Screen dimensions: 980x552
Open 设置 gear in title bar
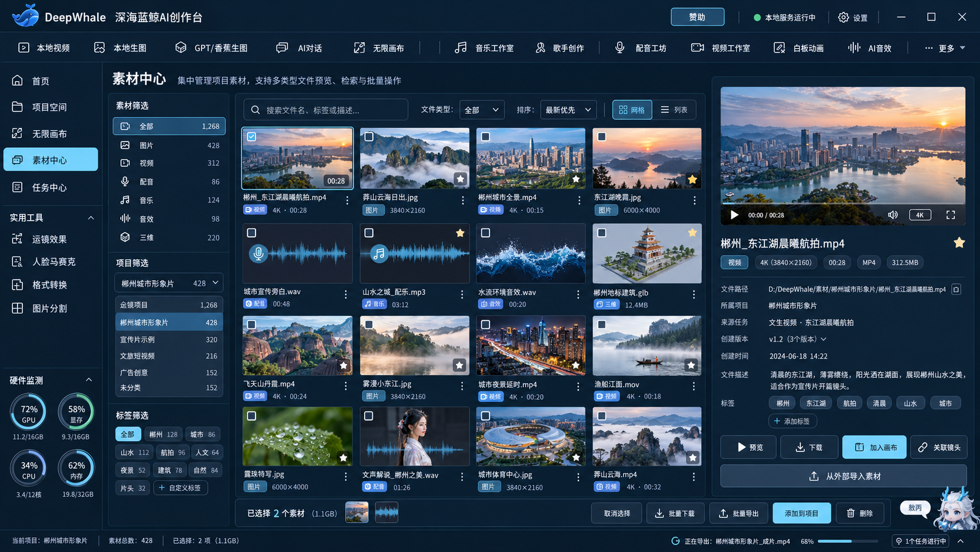(852, 17)
